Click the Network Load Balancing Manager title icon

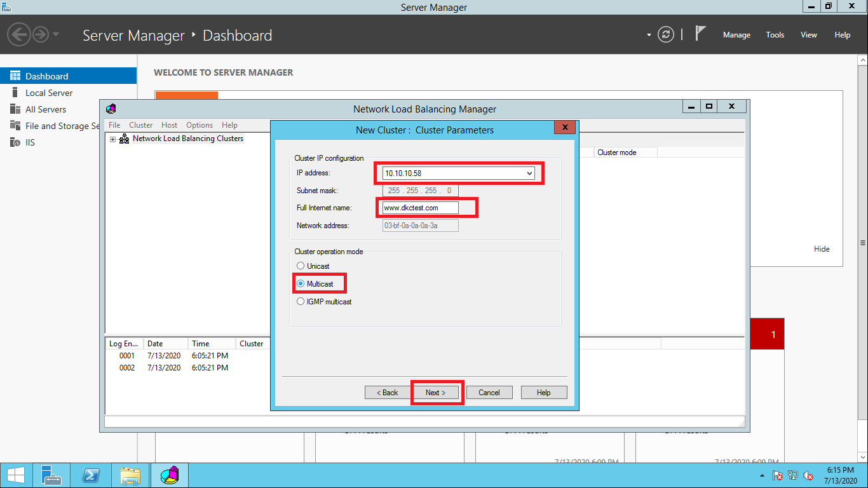click(x=111, y=109)
